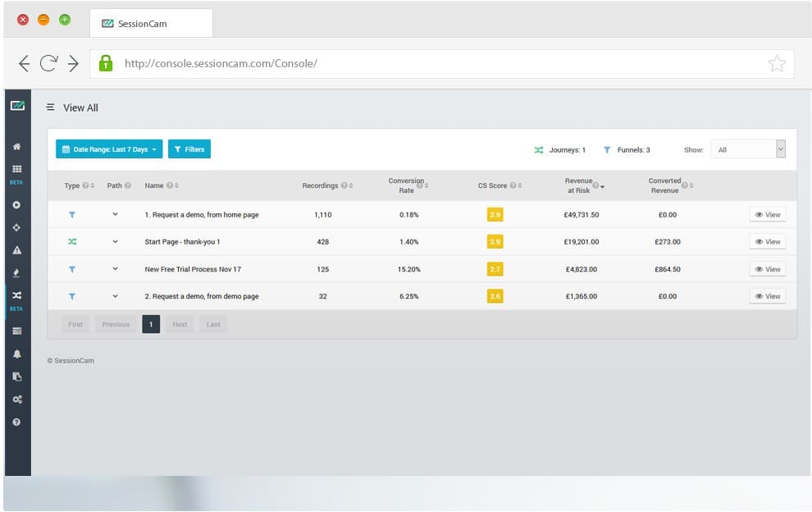812x512 pixels.
Task: Click the 2.6 CS Score badge
Action: (495, 296)
